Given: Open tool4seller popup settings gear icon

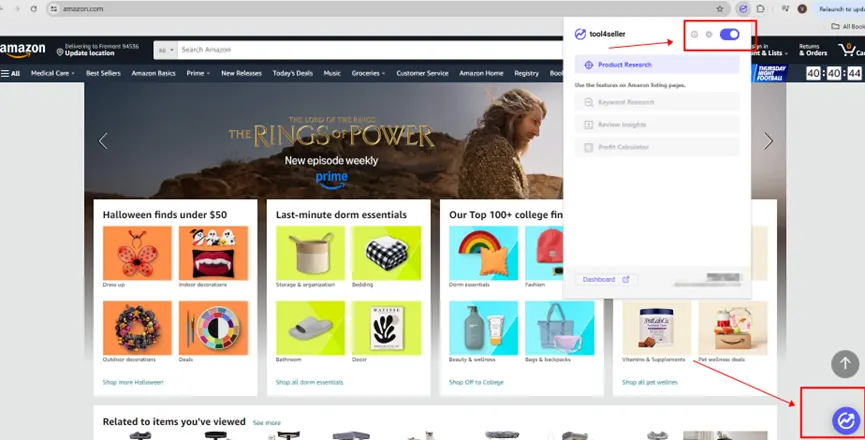Looking at the screenshot, I should tap(709, 34).
